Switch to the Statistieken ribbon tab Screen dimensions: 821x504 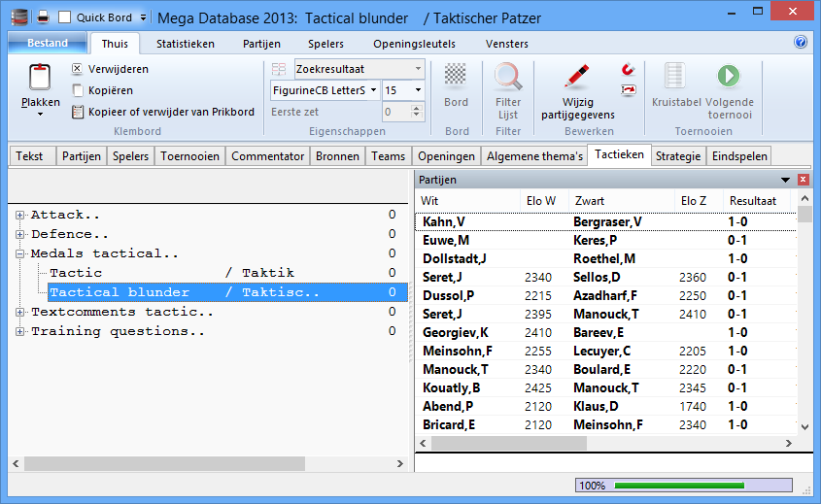pos(186,44)
